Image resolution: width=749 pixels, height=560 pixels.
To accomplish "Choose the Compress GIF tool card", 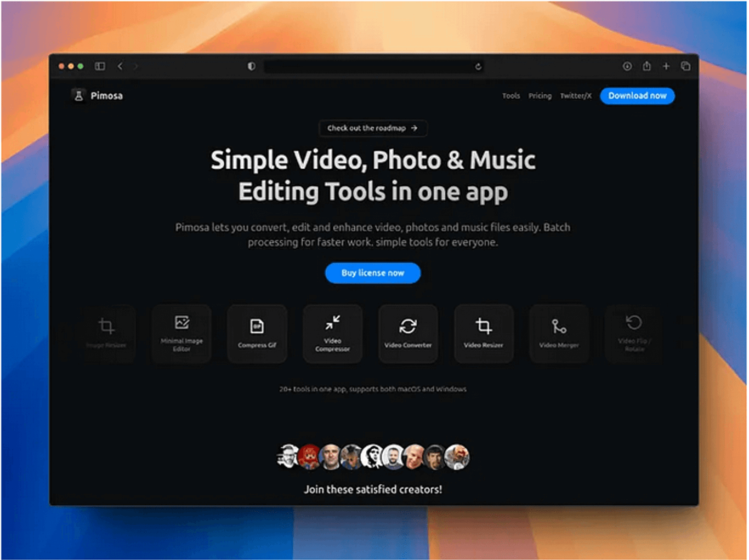I will pyautogui.click(x=257, y=333).
